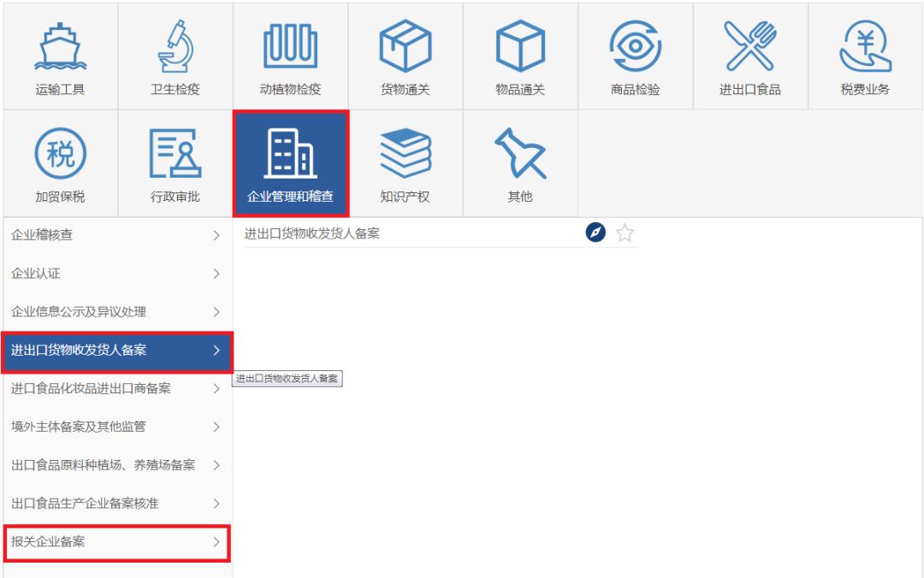Open the 进出口货物收发货人备案 link in right panel
The image size is (924, 578).
(x=312, y=233)
